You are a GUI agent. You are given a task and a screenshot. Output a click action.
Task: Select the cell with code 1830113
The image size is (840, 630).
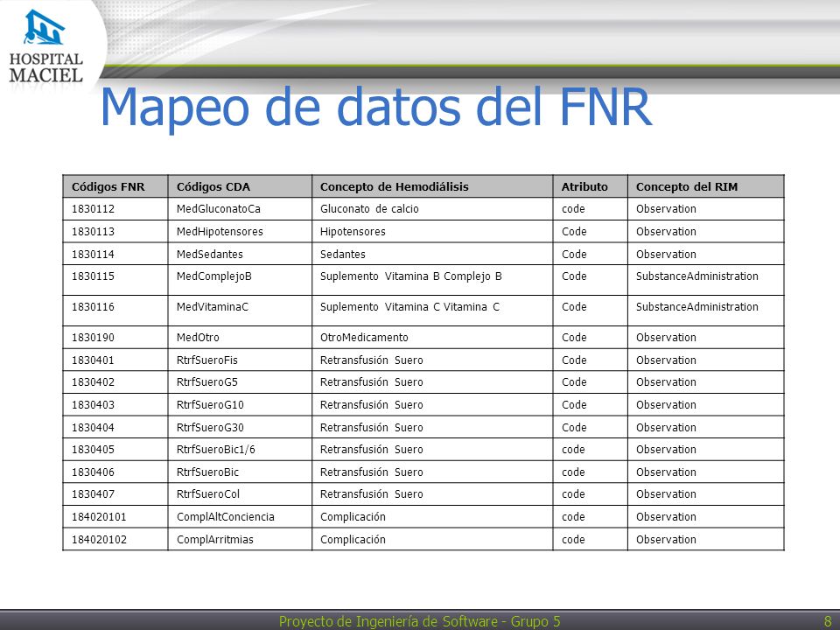pyautogui.click(x=115, y=231)
